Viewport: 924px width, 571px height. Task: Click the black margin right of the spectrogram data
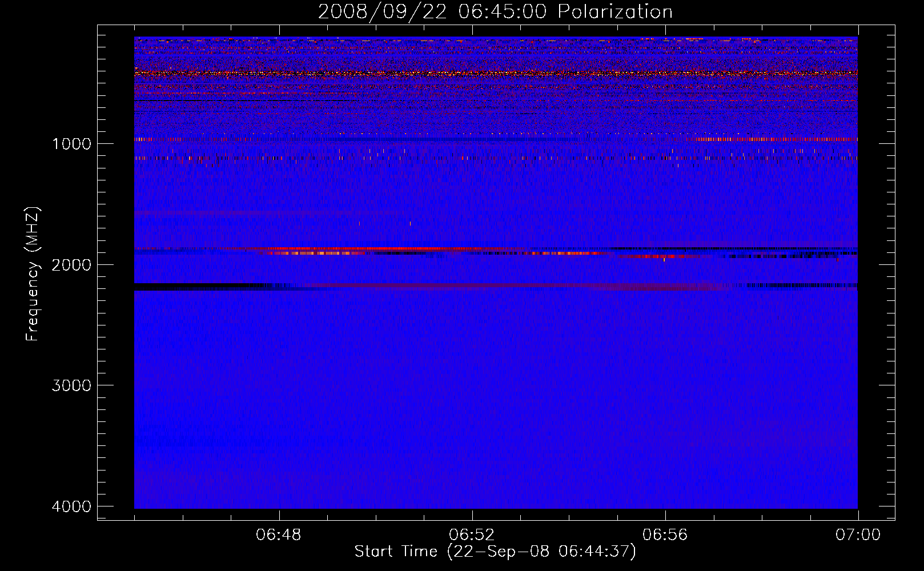coord(875,274)
